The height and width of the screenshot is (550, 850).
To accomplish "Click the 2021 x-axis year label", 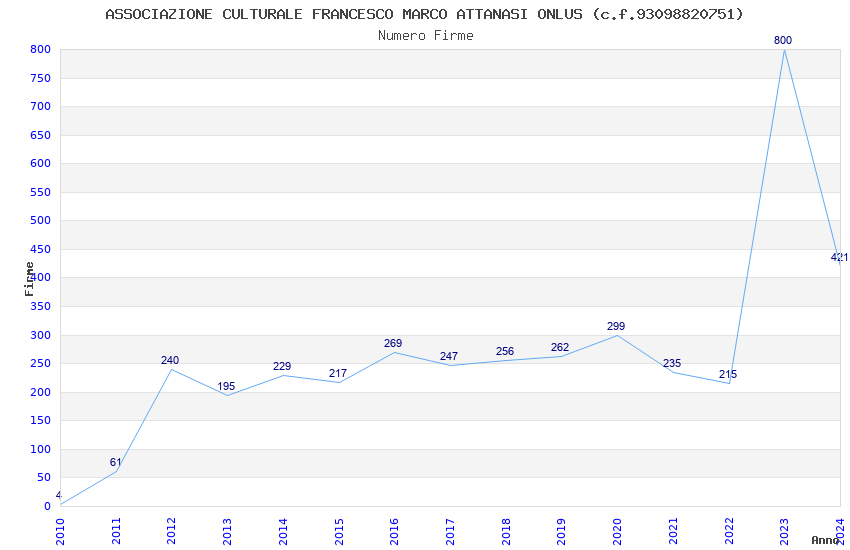I will pyautogui.click(x=673, y=531).
